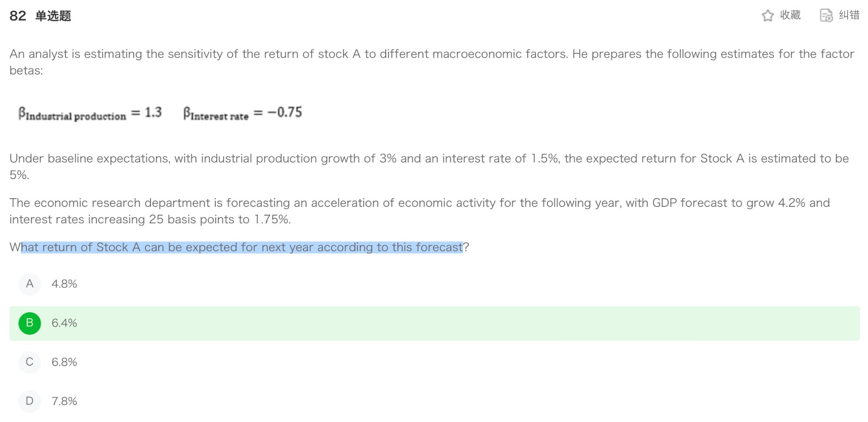868x422 pixels.
Task: Select the option A circle
Action: 30,284
